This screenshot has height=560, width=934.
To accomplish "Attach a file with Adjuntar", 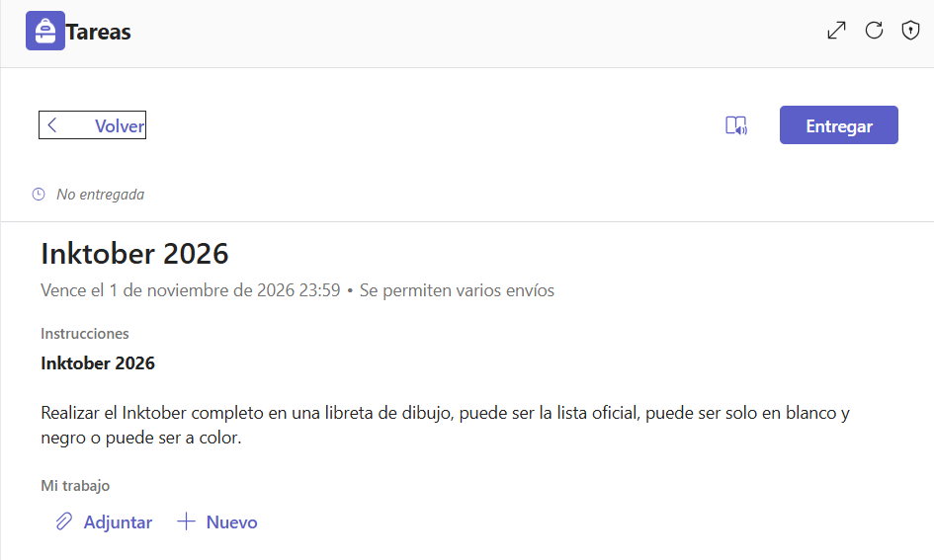I will coord(104,521).
